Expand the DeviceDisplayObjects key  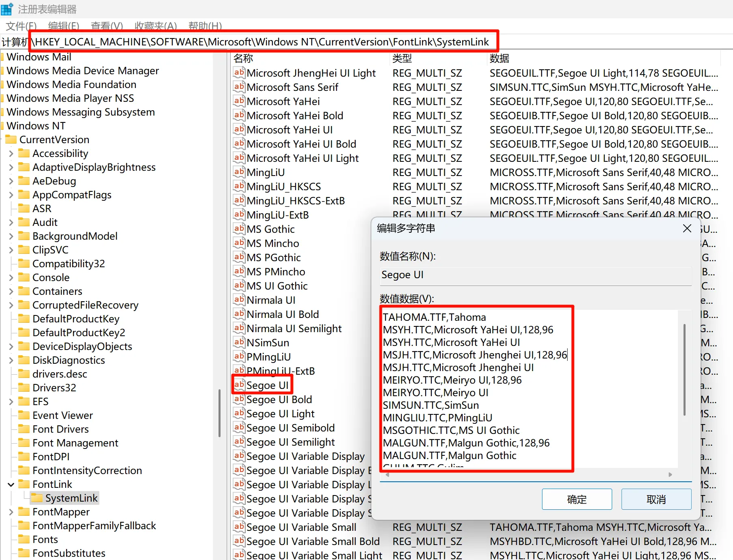(x=11, y=347)
